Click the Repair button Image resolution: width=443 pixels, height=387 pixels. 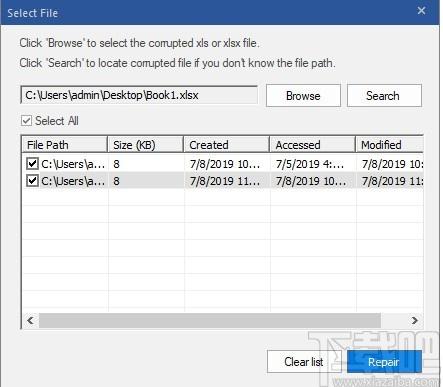click(384, 362)
